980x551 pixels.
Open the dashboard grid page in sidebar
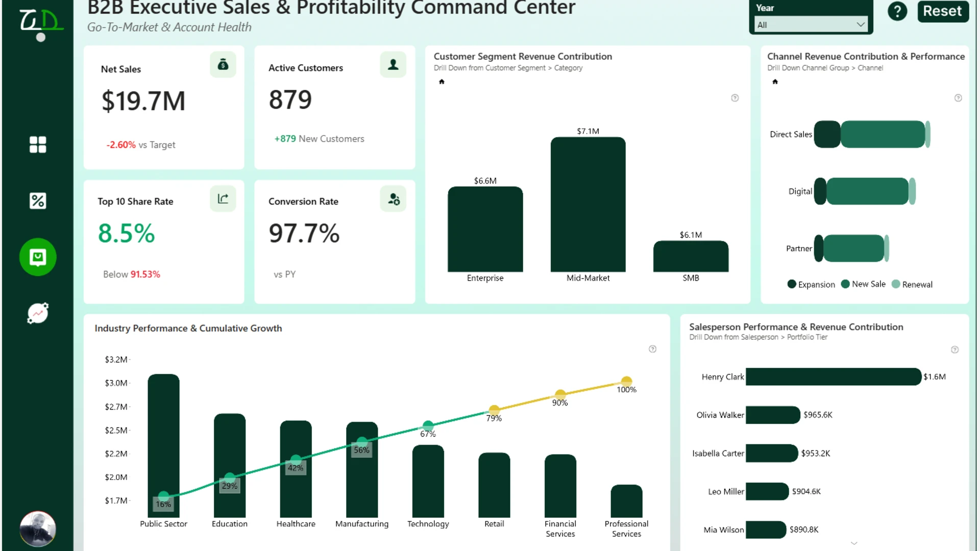38,145
